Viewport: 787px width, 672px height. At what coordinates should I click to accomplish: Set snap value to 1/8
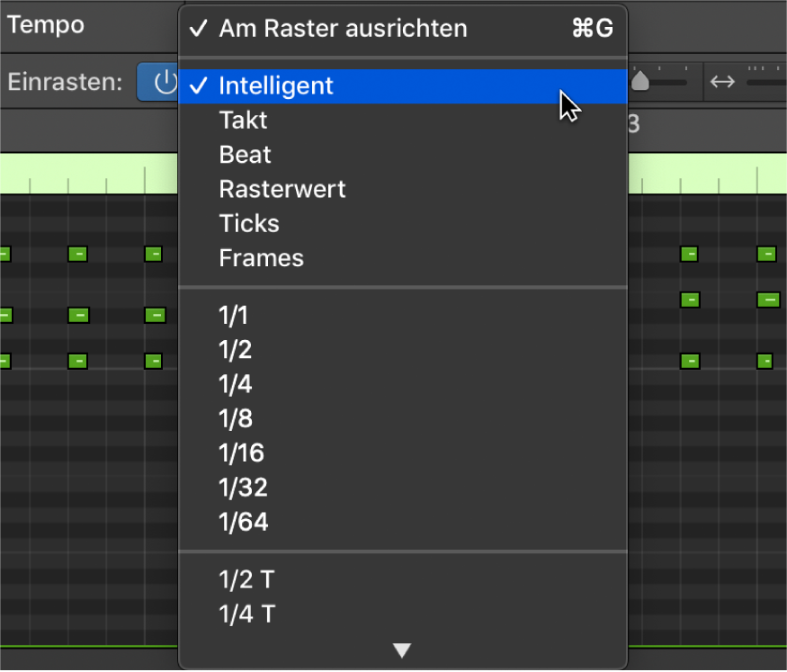pos(234,418)
